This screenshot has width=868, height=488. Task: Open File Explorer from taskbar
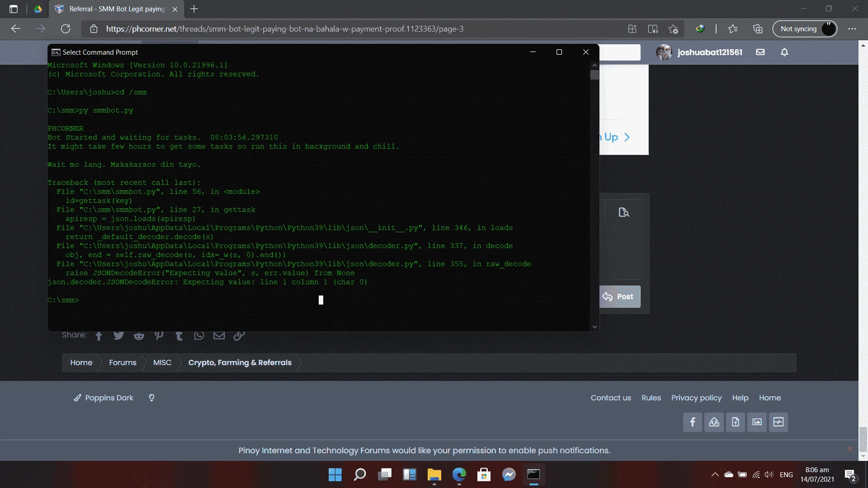pyautogui.click(x=434, y=474)
